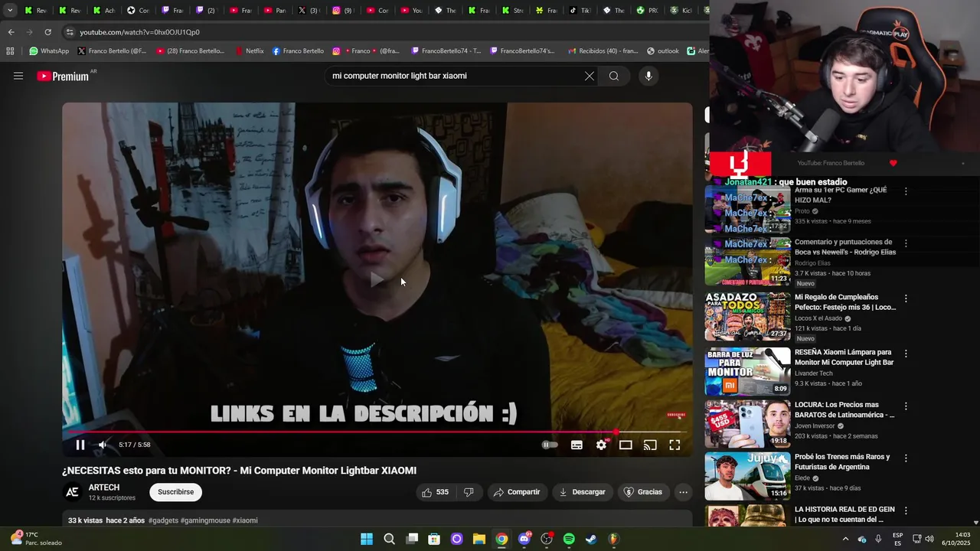Screen dimensions: 980x551
Task: Enter fullscreen mode in the player
Action: click(675, 445)
